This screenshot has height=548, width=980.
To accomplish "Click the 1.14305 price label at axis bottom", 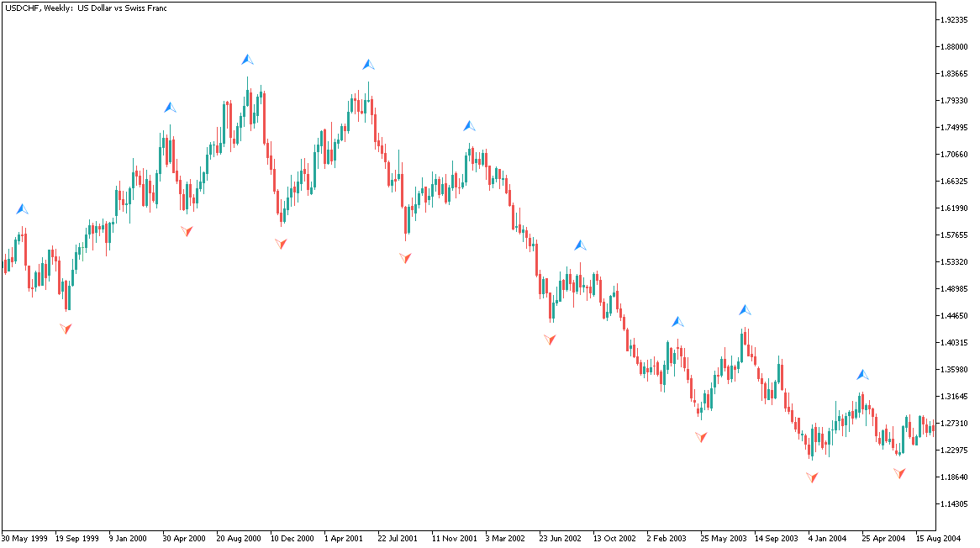I will click(x=954, y=504).
